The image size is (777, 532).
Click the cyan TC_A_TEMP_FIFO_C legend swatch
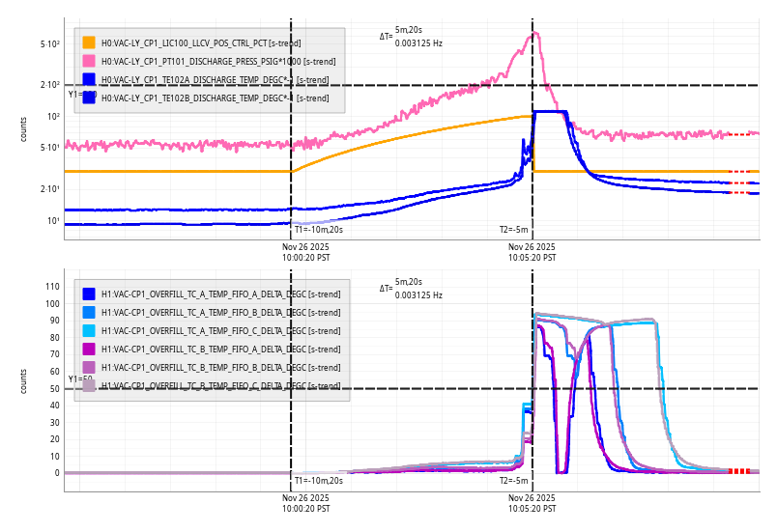click(x=89, y=330)
